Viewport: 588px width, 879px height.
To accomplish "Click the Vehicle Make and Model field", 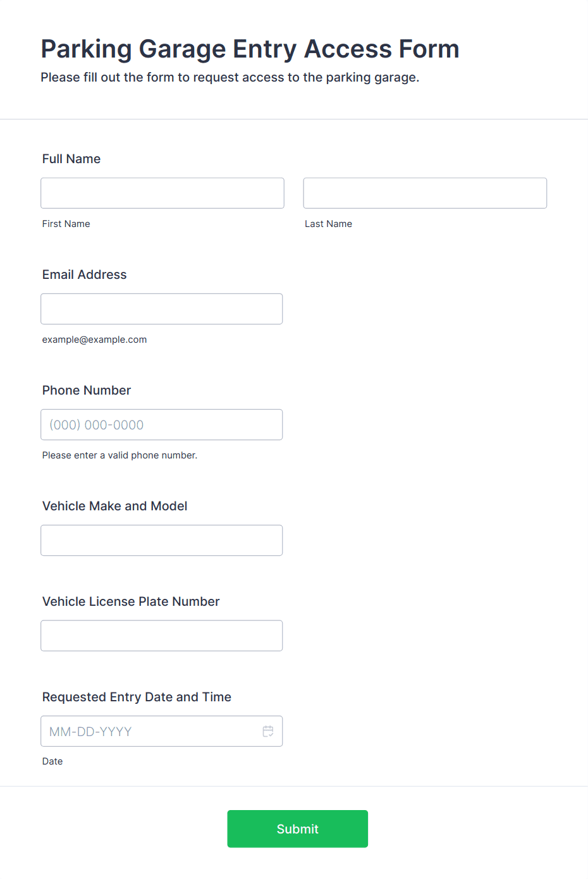I will click(162, 540).
